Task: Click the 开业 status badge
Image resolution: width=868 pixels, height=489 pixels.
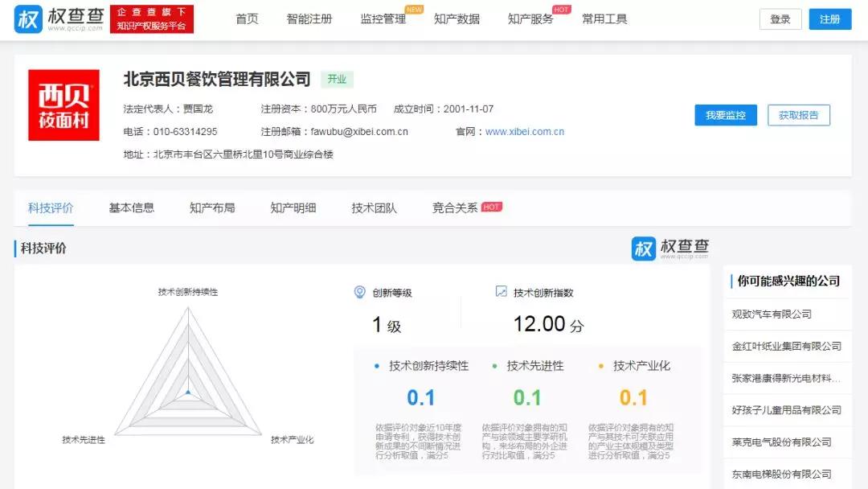Action: click(337, 80)
